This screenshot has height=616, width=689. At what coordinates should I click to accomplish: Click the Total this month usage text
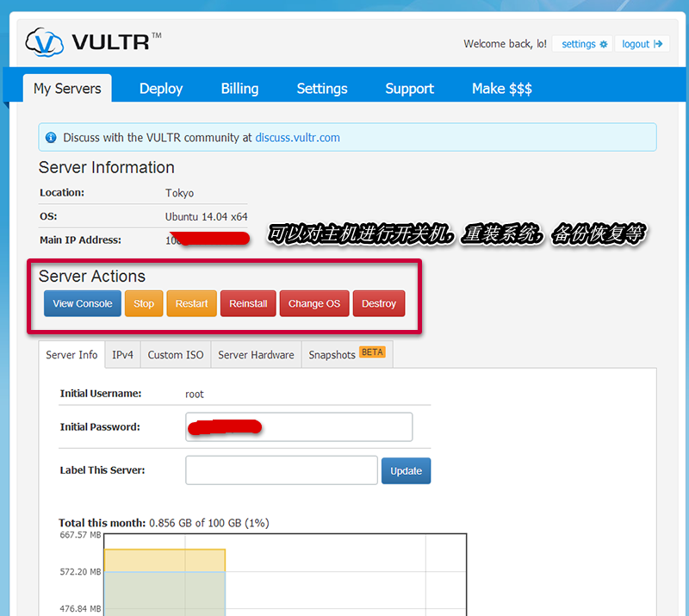[x=164, y=523]
